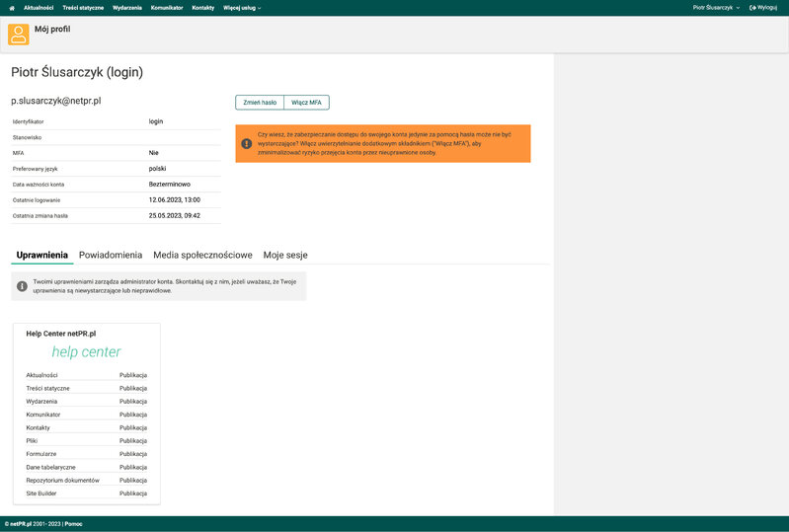This screenshot has height=532, width=789.
Task: Click the netPR.pl footer copyright text
Action: click(34, 524)
